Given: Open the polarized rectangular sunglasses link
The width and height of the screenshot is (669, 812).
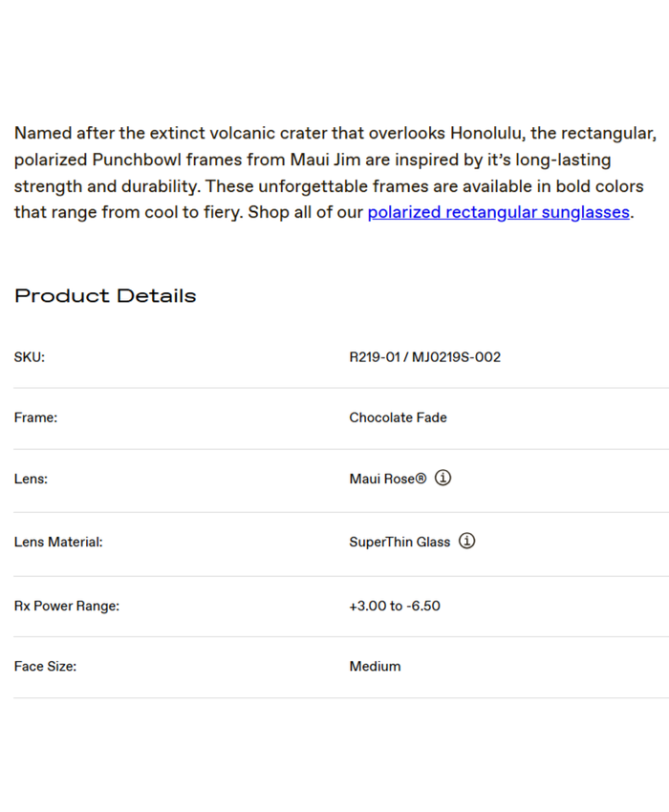Looking at the screenshot, I should (498, 212).
